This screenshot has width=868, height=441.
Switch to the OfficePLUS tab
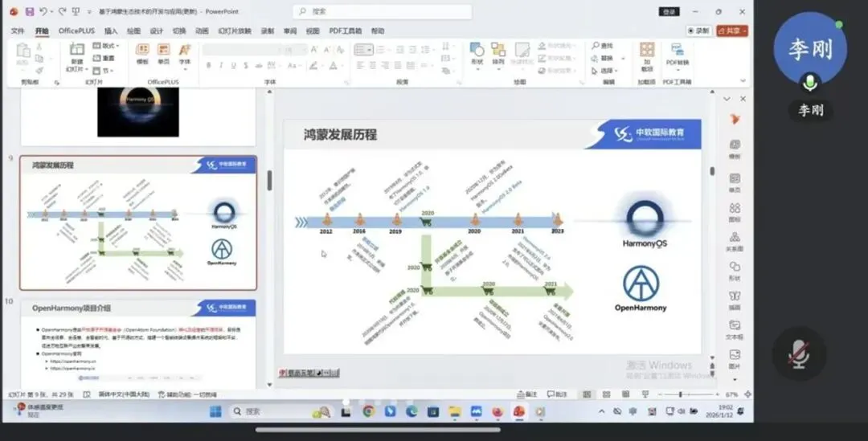(x=77, y=31)
